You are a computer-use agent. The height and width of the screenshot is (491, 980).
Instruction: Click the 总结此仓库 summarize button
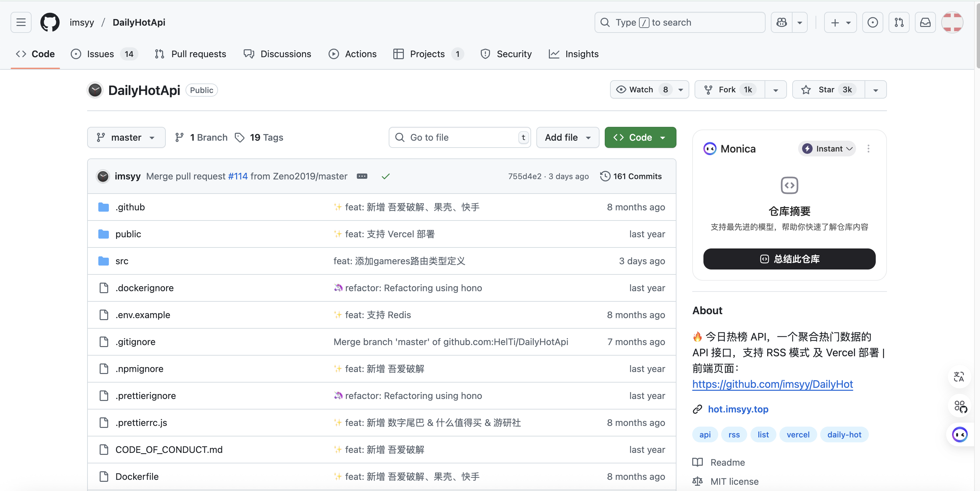pyautogui.click(x=789, y=259)
